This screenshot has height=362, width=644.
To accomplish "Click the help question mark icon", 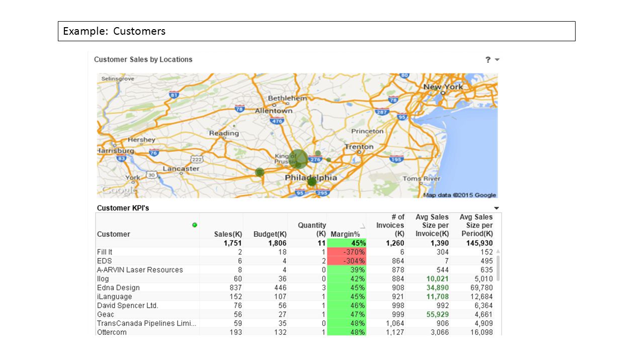I will tap(488, 59).
